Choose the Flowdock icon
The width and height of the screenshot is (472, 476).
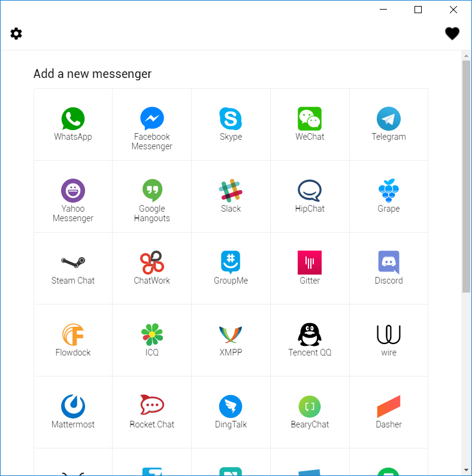click(x=73, y=335)
